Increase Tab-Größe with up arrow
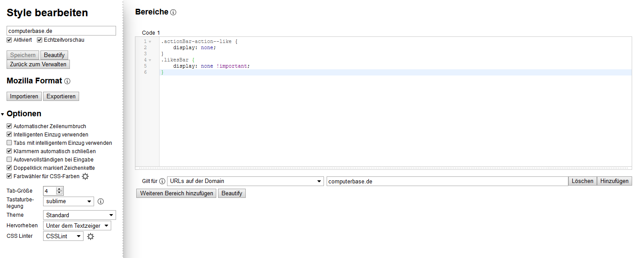 click(60, 189)
